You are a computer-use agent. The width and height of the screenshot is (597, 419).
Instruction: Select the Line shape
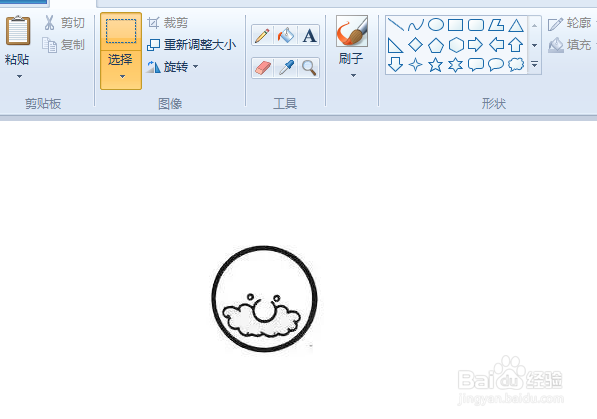coord(396,25)
